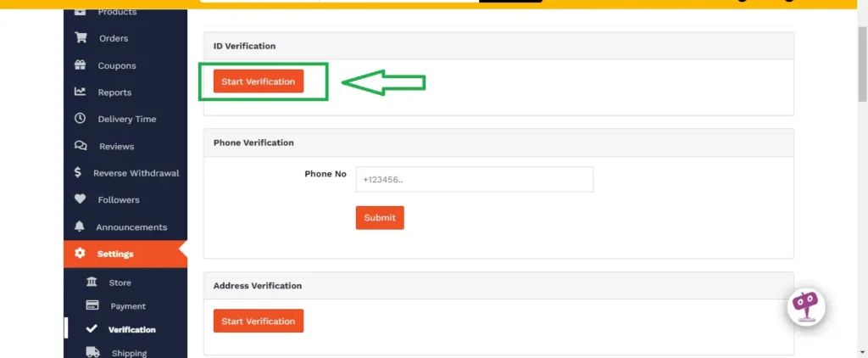Start ID Verification

[258, 81]
